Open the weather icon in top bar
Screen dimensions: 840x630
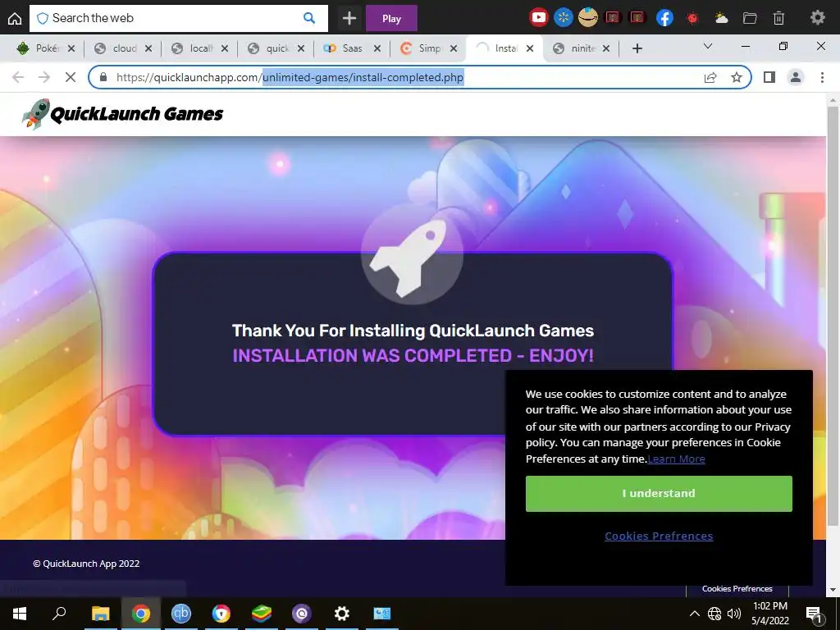point(721,18)
